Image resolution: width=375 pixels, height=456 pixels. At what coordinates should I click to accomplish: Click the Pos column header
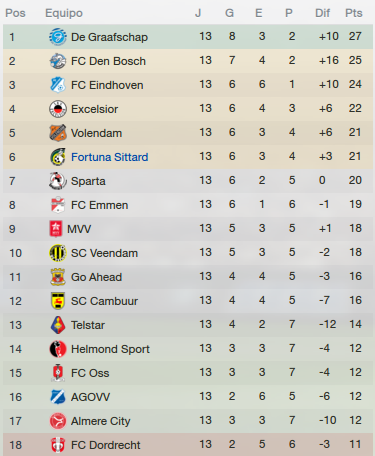point(15,13)
